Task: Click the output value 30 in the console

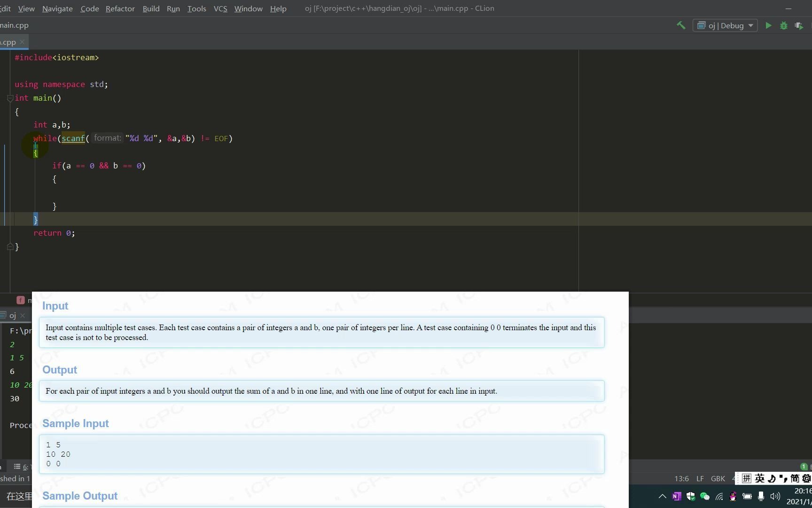Action: click(x=15, y=398)
